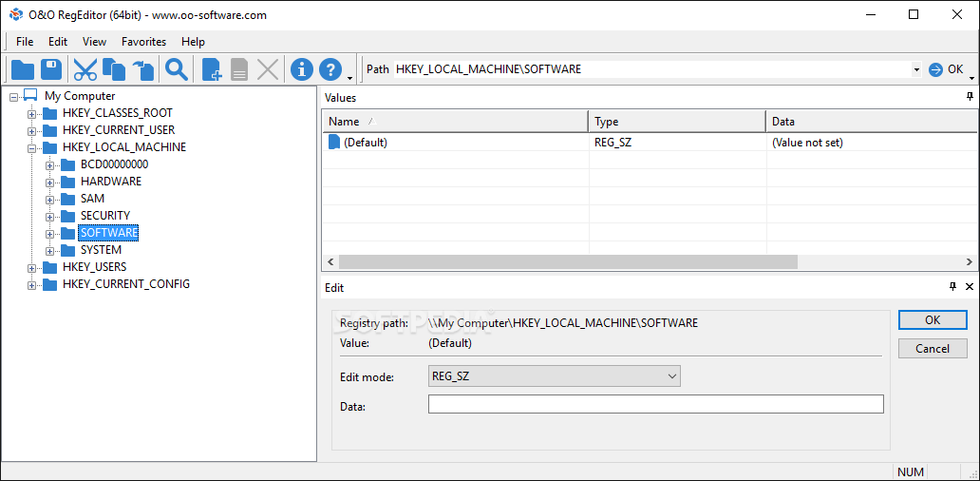Pin the Edit panel
Image resolution: width=980 pixels, height=481 pixels.
pos(953,286)
